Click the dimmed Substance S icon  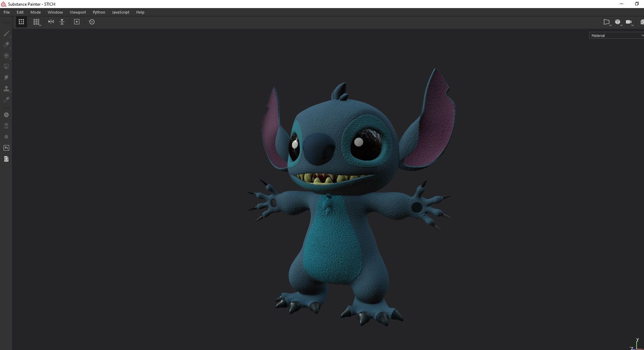(6, 137)
